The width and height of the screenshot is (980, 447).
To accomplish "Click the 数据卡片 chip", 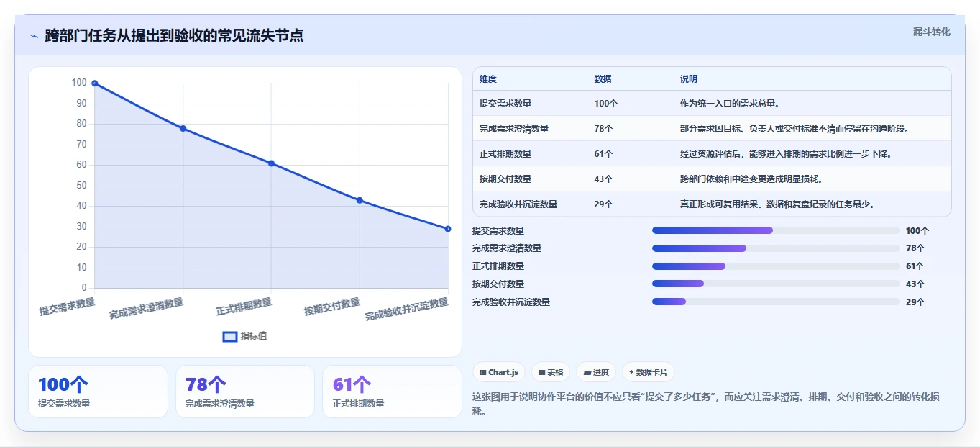I will pyautogui.click(x=648, y=372).
